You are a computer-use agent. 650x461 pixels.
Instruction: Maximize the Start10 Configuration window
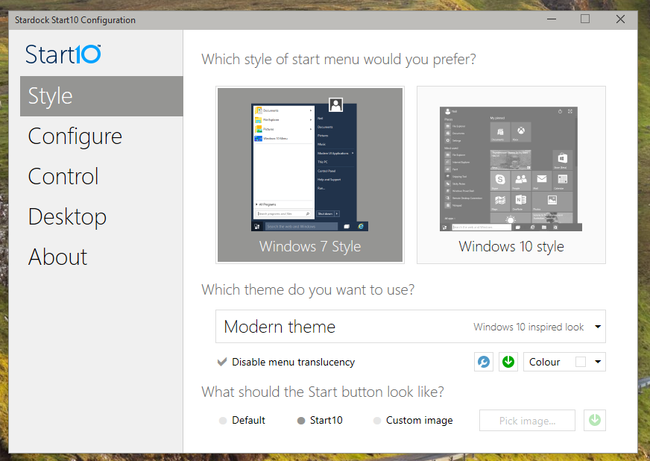pos(585,19)
